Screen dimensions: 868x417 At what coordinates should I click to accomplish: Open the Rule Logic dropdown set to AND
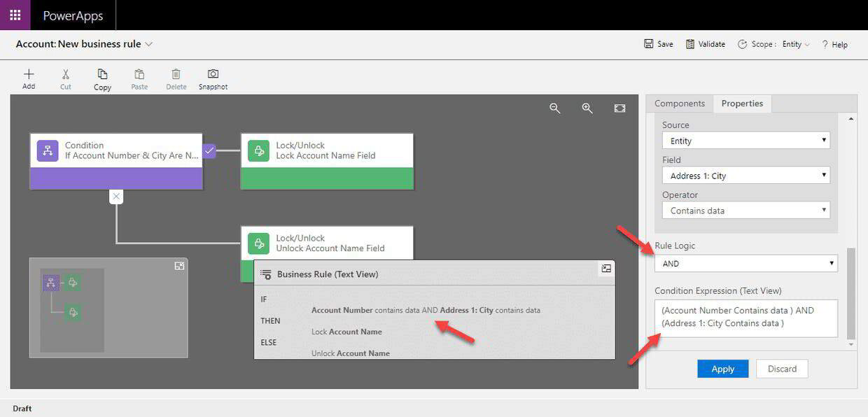745,263
